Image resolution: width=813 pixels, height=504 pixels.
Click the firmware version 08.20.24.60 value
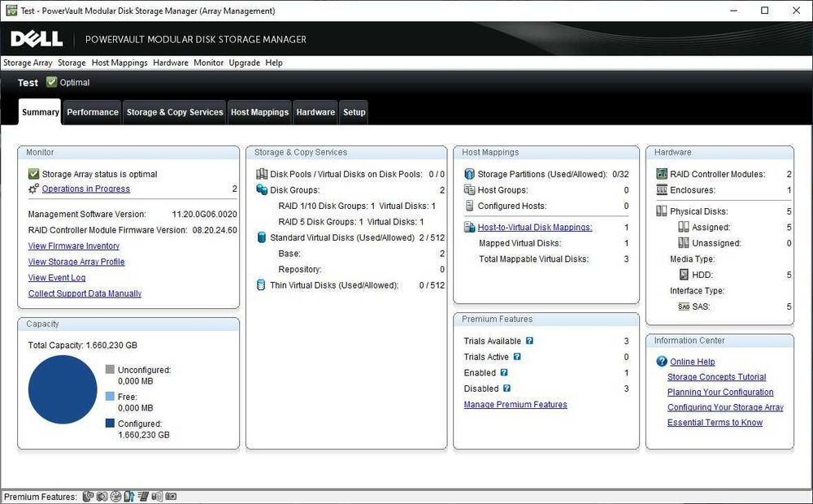(x=215, y=230)
